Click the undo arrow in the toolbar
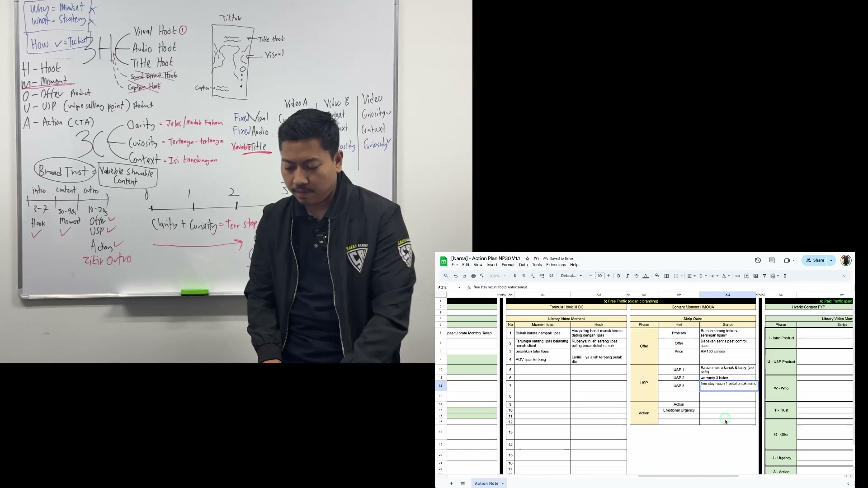 456,276
